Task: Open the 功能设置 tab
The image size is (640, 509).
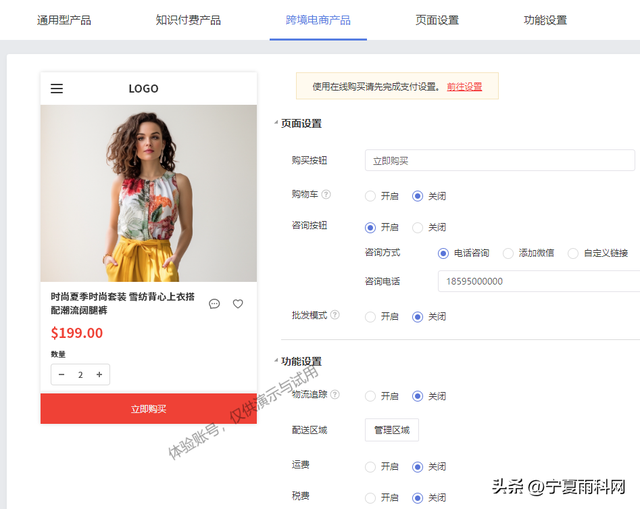Action: [545, 20]
